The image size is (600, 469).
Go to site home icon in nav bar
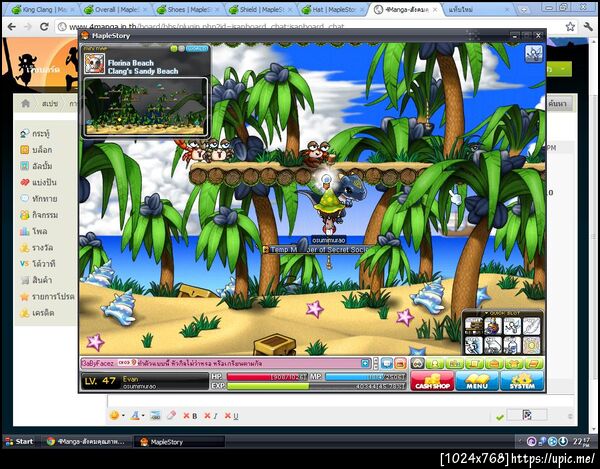pyautogui.click(x=26, y=103)
